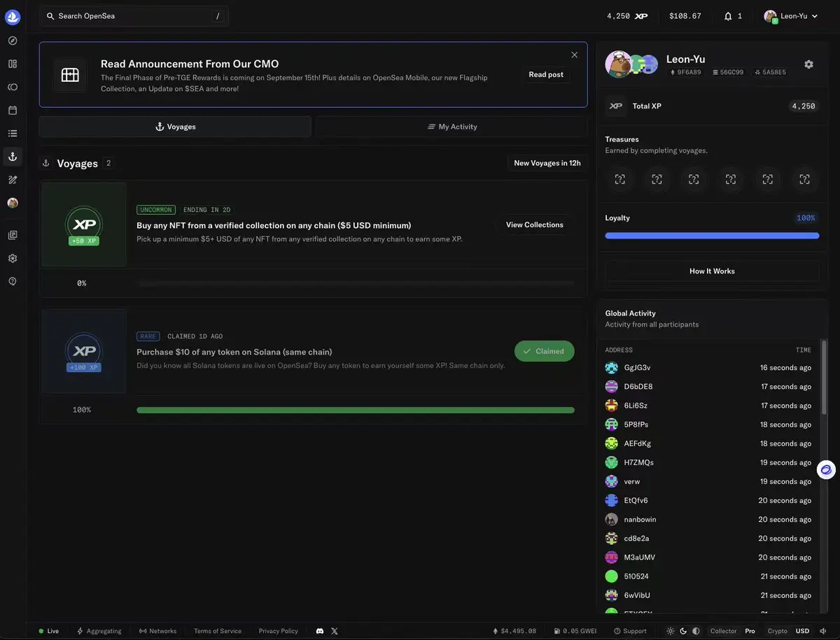Screen dimensions: 840x640
Task: Open the X (Twitter) link in footer
Action: pyautogui.click(x=335, y=631)
